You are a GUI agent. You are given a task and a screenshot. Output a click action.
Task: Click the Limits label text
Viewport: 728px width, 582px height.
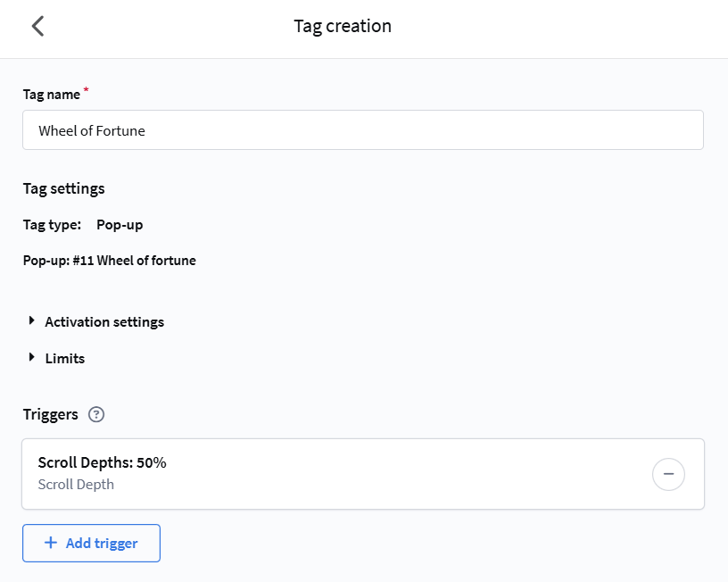65,358
